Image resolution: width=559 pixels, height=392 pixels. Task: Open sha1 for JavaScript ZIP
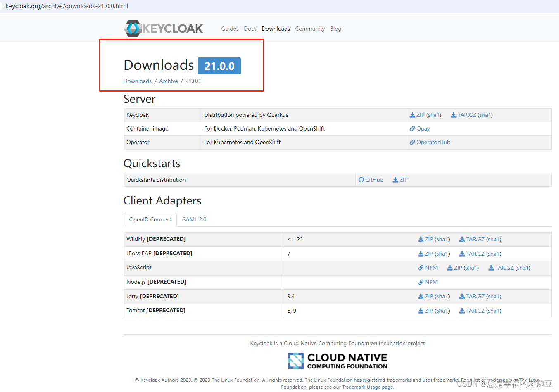471,268
